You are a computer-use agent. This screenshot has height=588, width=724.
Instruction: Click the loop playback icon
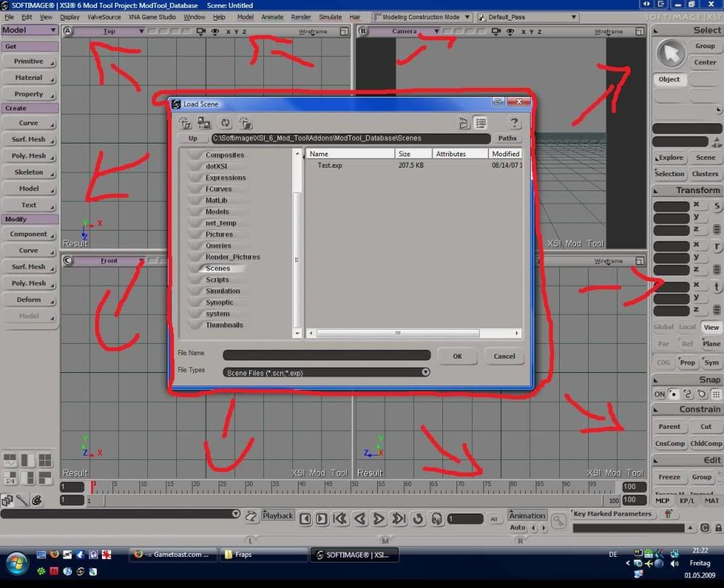pyautogui.click(x=418, y=519)
